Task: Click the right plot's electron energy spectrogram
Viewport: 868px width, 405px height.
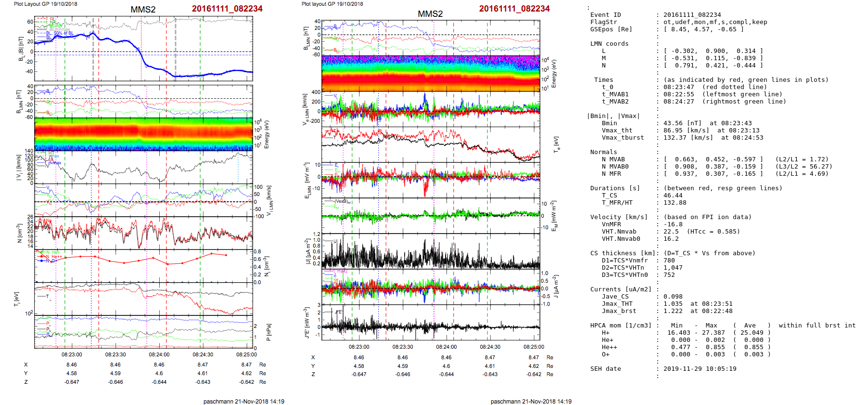Action: coord(431,73)
